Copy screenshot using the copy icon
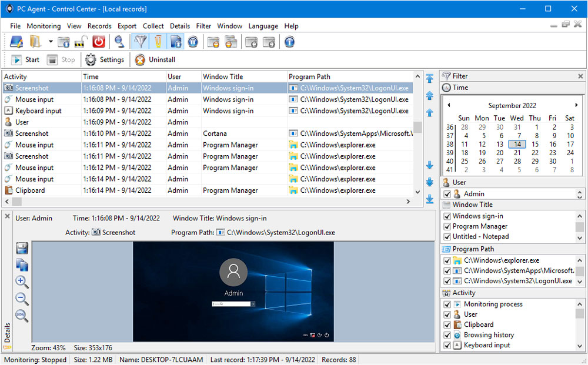 tap(22, 264)
